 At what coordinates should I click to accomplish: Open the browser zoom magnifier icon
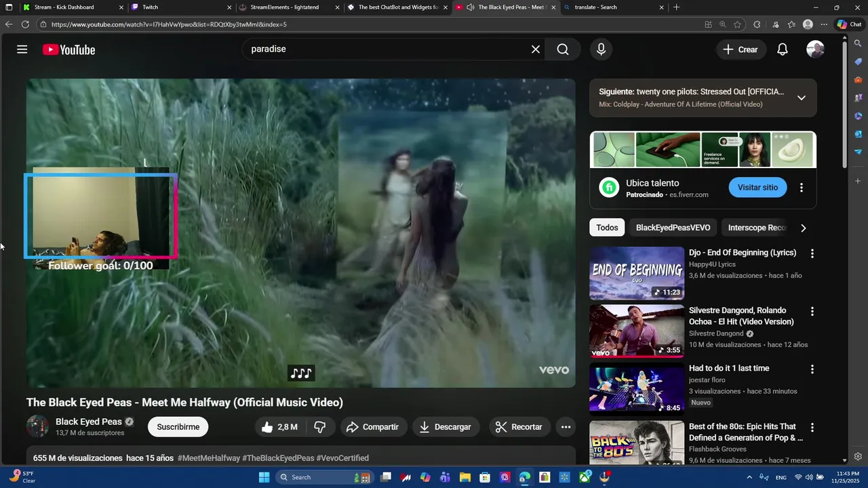723,24
